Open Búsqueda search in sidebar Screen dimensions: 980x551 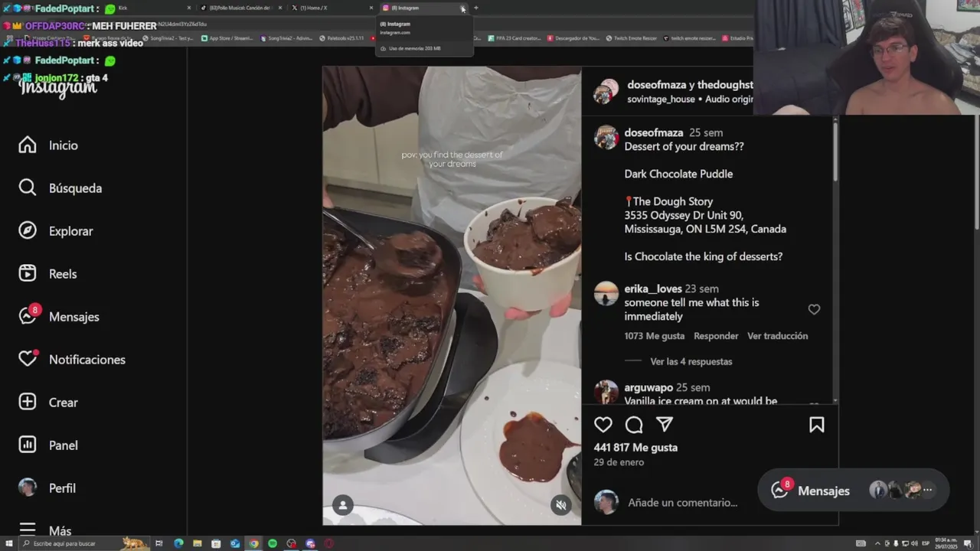(60, 188)
